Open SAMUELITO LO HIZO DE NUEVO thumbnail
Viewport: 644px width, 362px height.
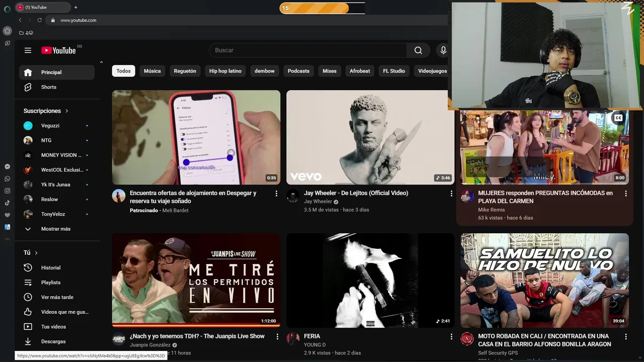[544, 281]
